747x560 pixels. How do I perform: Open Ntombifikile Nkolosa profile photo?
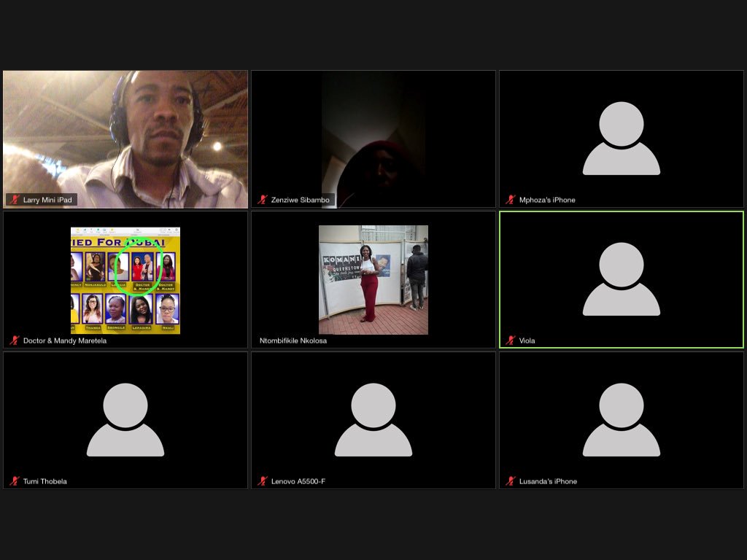point(373,280)
